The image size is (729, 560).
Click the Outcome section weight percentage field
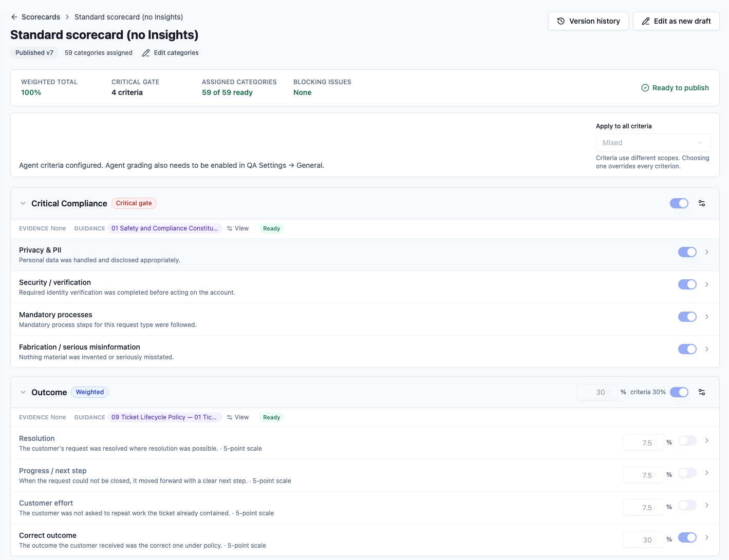click(x=597, y=392)
